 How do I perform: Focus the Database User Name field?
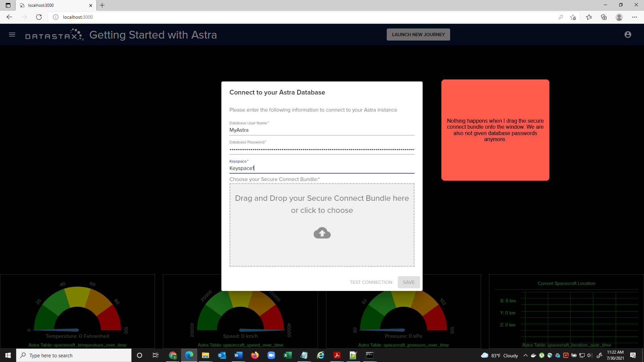click(322, 130)
